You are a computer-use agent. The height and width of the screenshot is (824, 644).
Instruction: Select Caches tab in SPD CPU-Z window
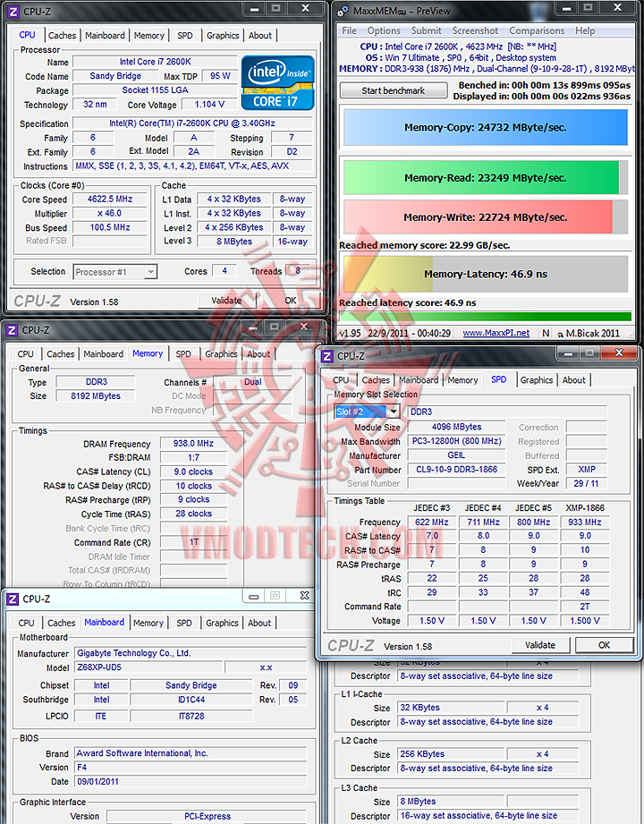pos(376,380)
